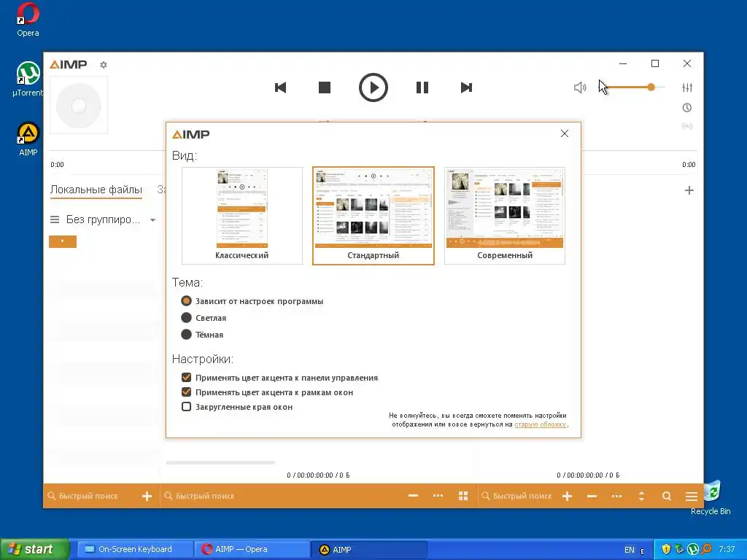747x560 pixels.
Task: Click minus icon in middle bottom panel
Action: [x=413, y=496]
